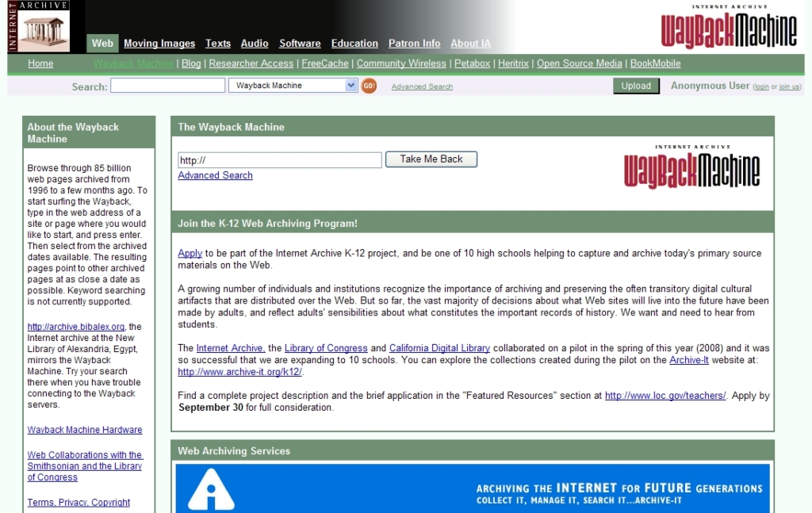The height and width of the screenshot is (513, 812).
Task: Click the 'Web Archiving Services' heading
Action: click(x=234, y=451)
